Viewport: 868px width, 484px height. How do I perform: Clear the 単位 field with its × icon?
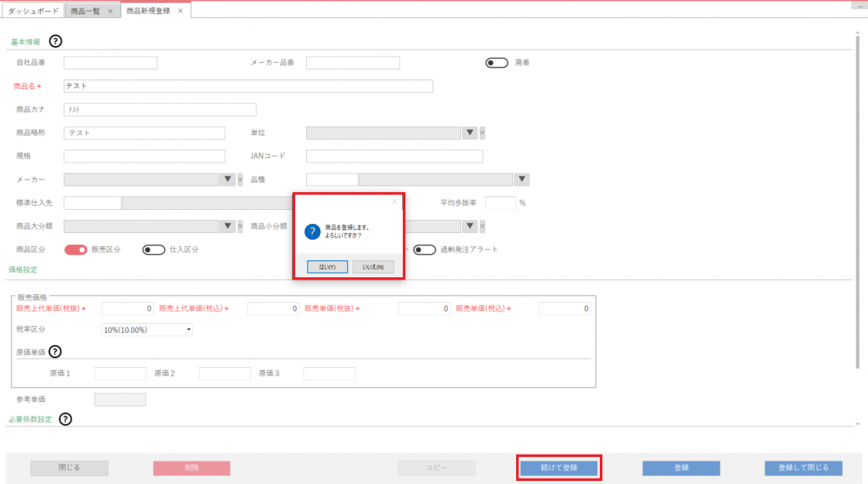coord(482,133)
